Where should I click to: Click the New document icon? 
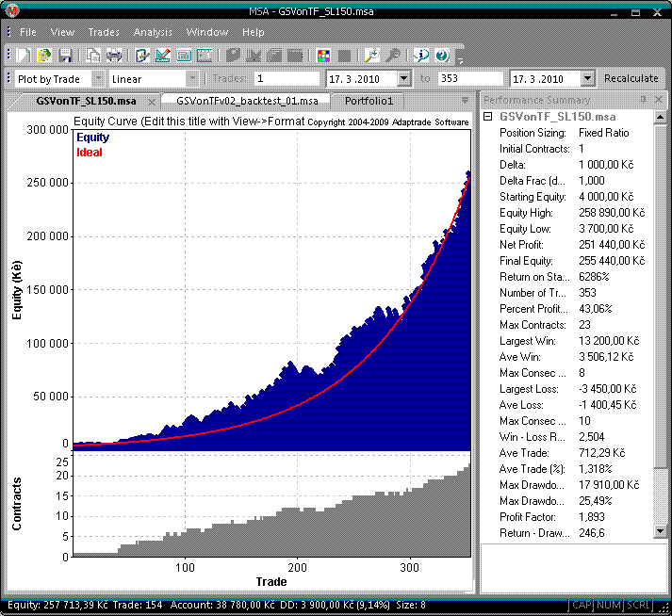click(x=24, y=56)
